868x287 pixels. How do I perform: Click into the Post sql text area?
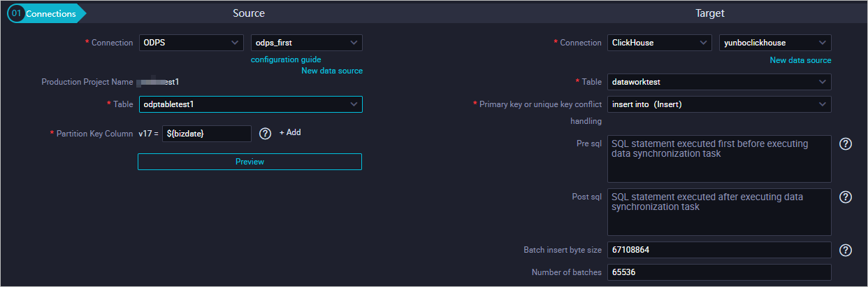click(719, 212)
